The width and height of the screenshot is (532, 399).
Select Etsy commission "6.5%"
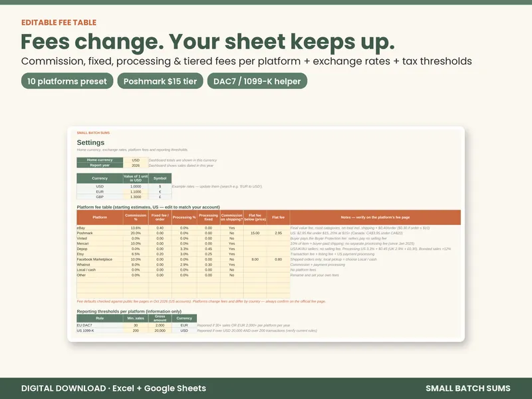[x=136, y=254]
